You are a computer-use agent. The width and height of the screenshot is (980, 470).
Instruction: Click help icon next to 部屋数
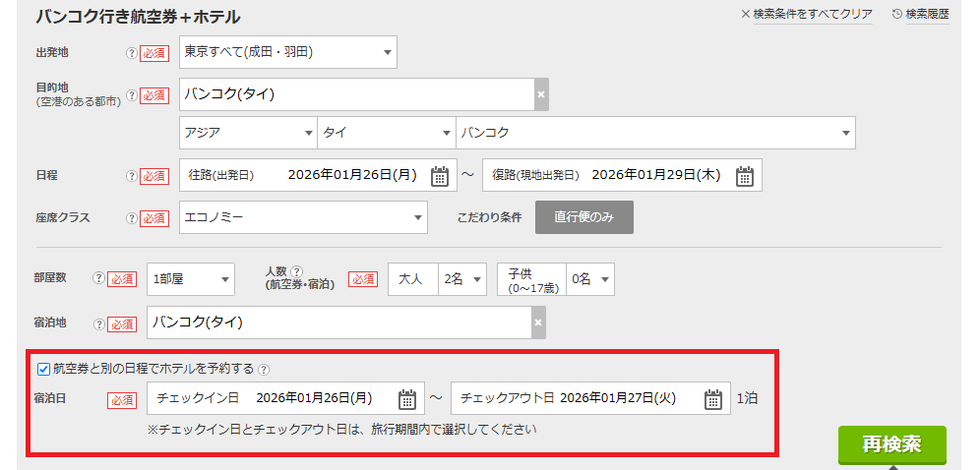[x=98, y=278]
